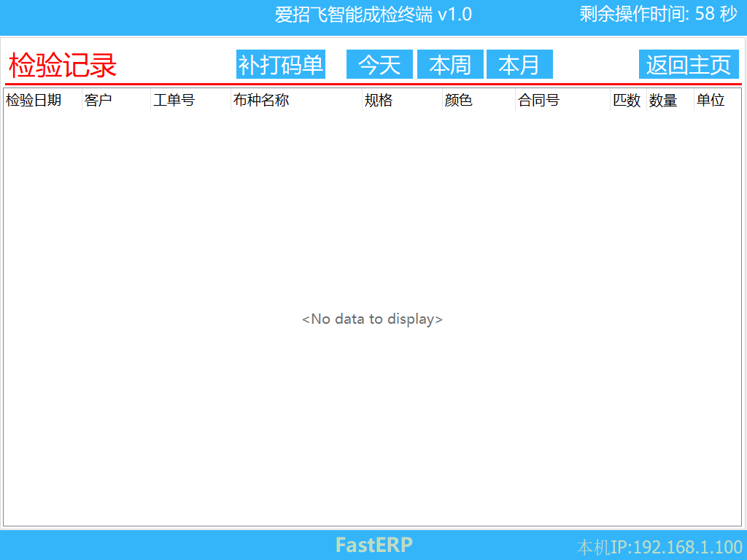The width and height of the screenshot is (747, 560).
Task: Click the 补打码单 reprint button
Action: point(281,64)
